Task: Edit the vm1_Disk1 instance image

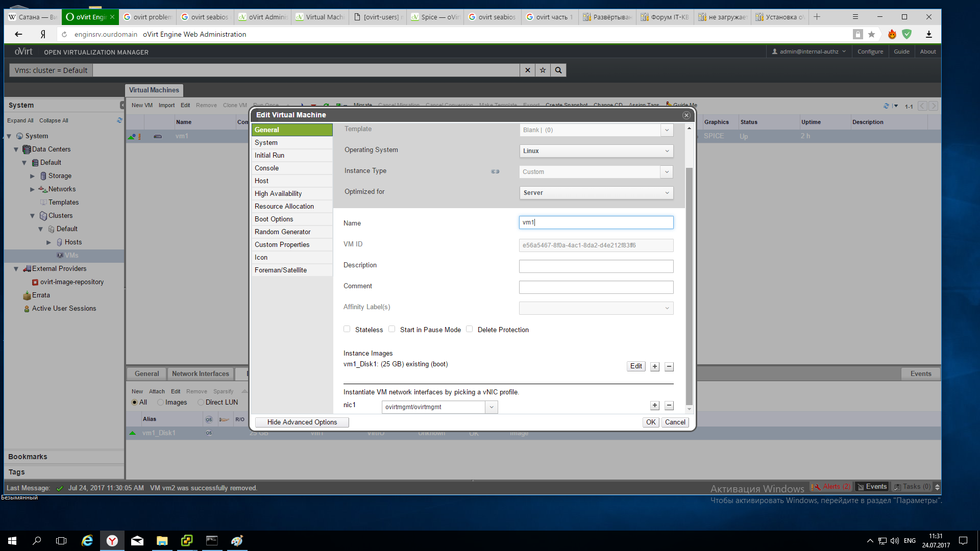Action: tap(636, 366)
